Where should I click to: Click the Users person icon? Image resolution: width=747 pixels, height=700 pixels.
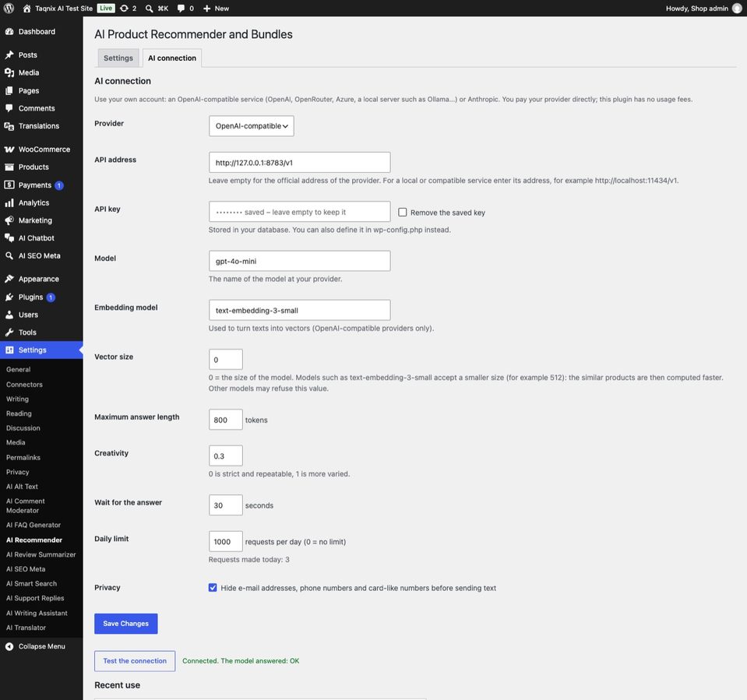(x=9, y=315)
